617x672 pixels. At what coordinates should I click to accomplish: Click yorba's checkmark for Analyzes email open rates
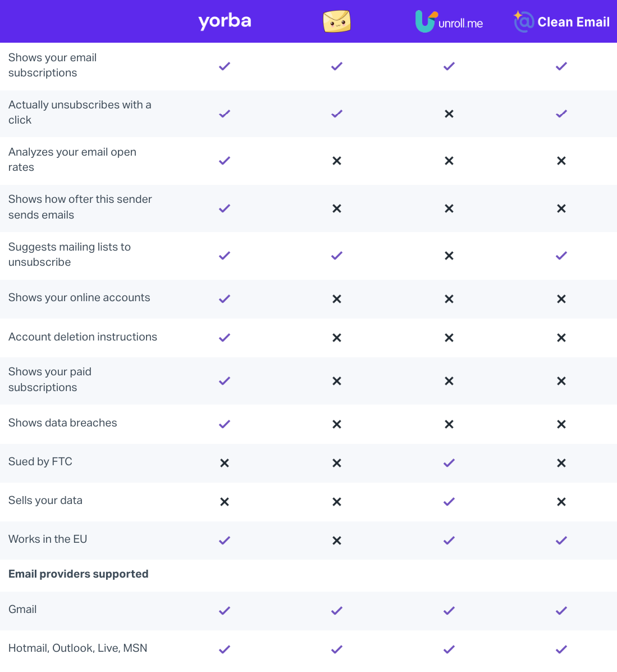(x=225, y=161)
